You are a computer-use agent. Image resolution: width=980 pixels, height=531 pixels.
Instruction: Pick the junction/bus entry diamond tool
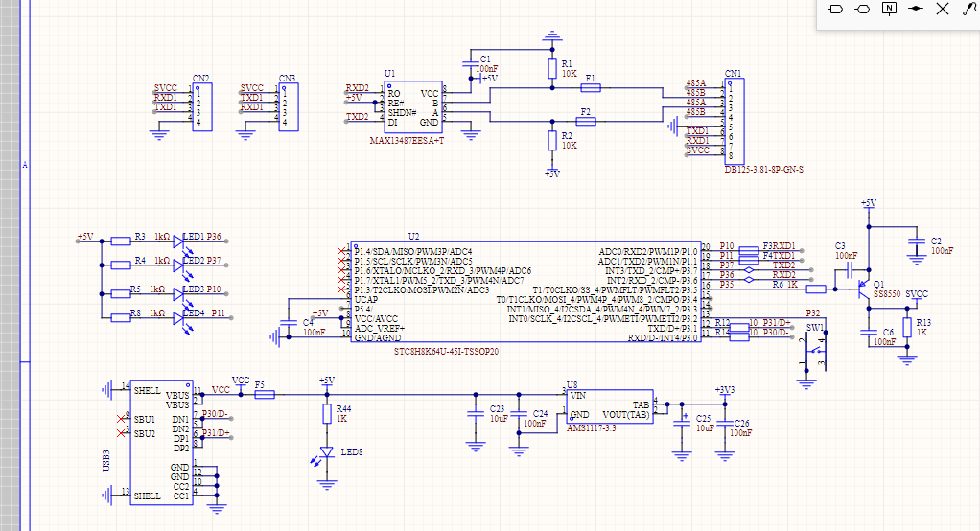tap(916, 9)
